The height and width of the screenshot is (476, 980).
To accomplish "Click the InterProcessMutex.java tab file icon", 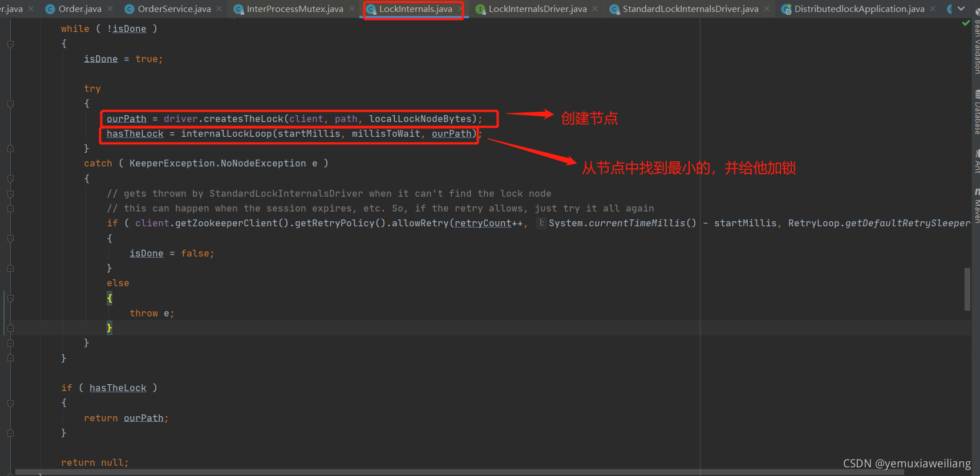I will coord(238,9).
